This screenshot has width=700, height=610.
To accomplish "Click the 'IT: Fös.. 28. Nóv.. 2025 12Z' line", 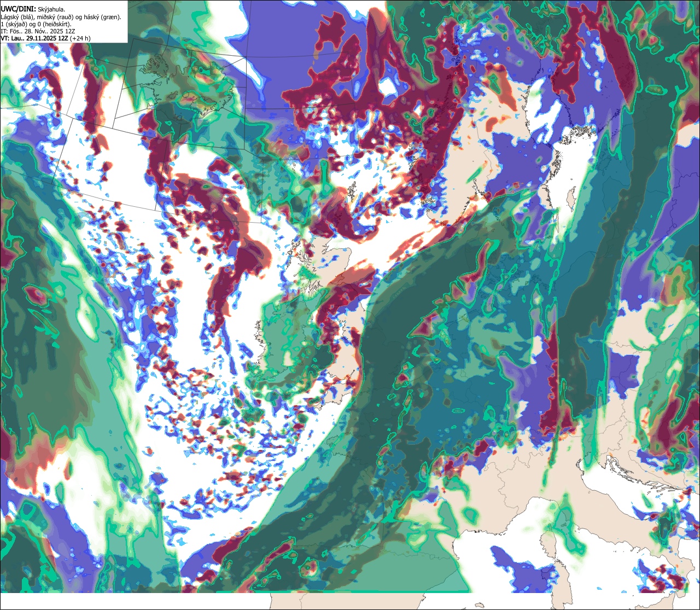I will click(x=38, y=31).
